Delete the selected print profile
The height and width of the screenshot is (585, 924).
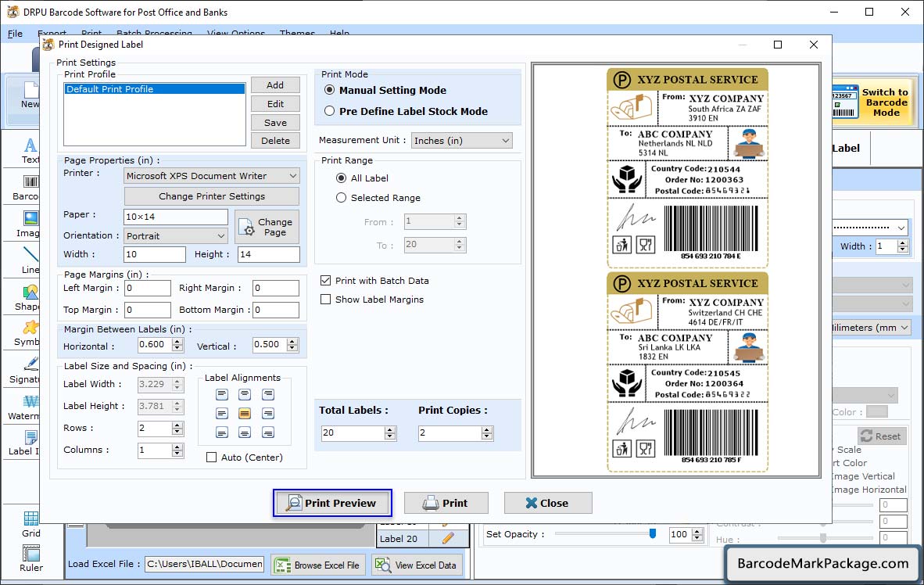tap(275, 140)
